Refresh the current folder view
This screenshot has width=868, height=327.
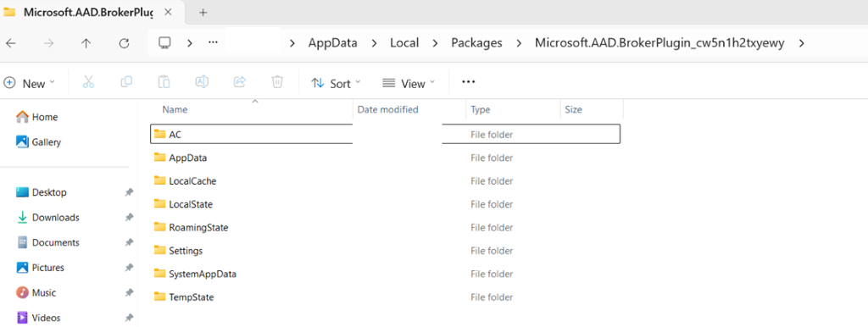click(124, 43)
